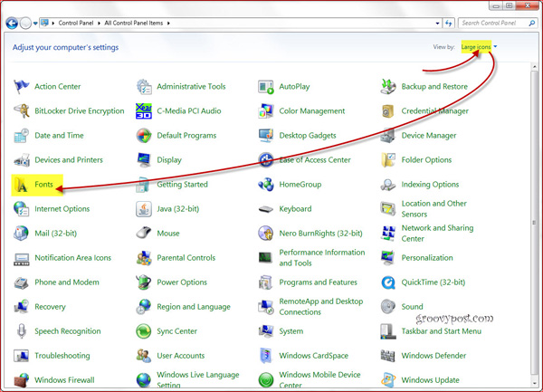Open the View by Large icons dropdown

pos(479,47)
